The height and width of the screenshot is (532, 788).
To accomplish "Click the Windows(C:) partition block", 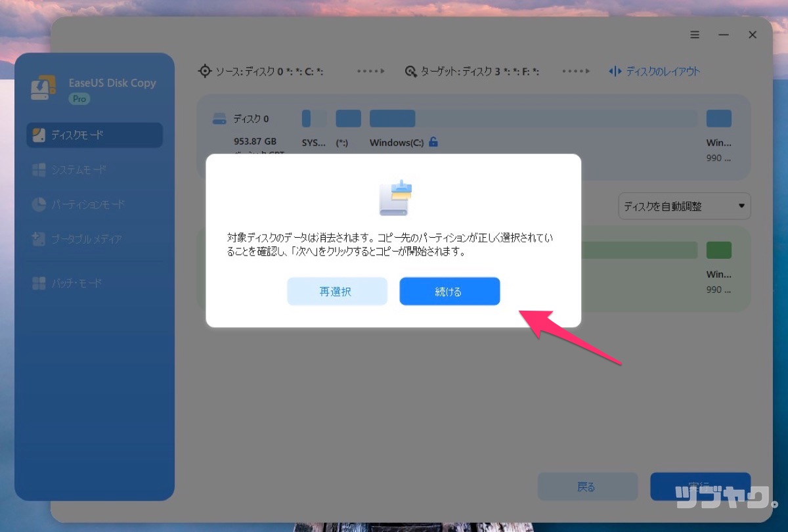I will [393, 118].
